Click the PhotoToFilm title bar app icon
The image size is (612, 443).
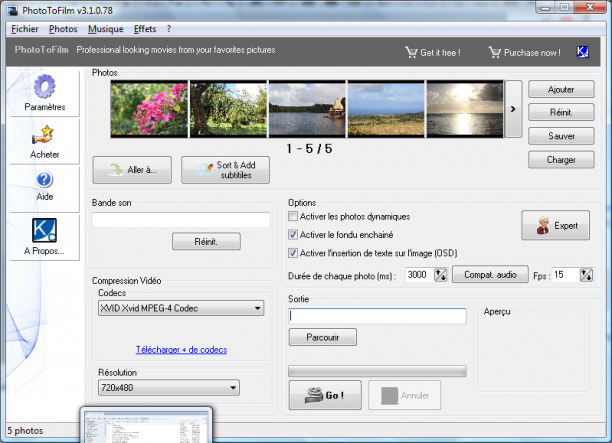tap(12, 10)
